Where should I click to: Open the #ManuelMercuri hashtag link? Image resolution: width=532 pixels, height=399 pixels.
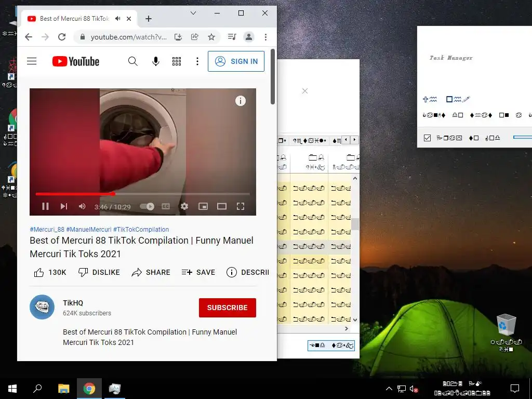pos(88,229)
